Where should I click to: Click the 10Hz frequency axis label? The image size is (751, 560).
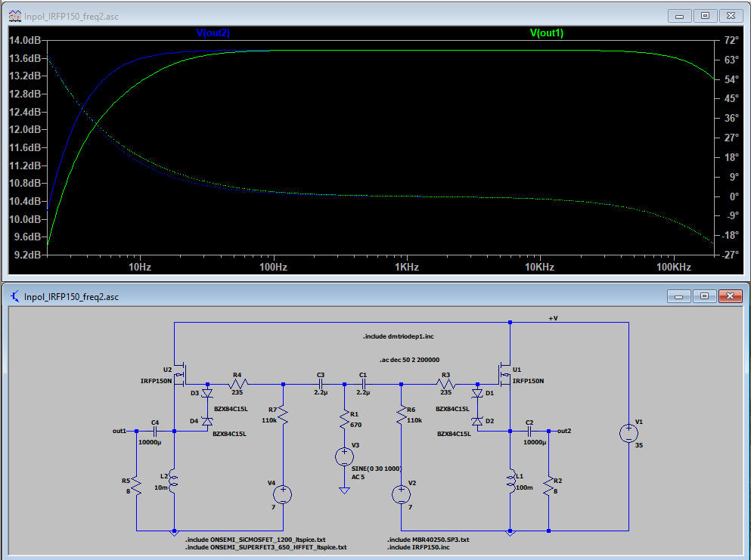140,267
